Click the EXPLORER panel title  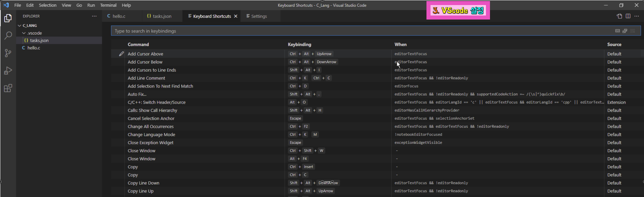pyautogui.click(x=31, y=16)
